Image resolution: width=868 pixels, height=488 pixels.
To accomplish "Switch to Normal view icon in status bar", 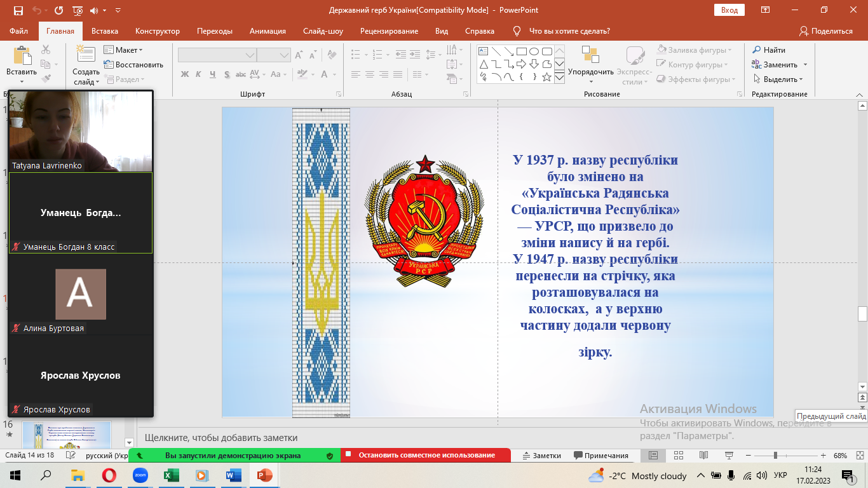I will point(653,456).
